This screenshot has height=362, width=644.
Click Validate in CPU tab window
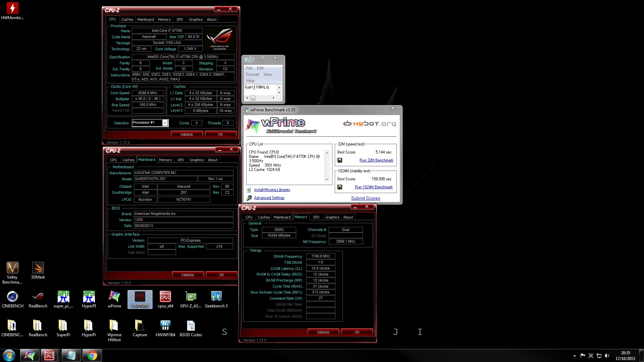pyautogui.click(x=186, y=134)
